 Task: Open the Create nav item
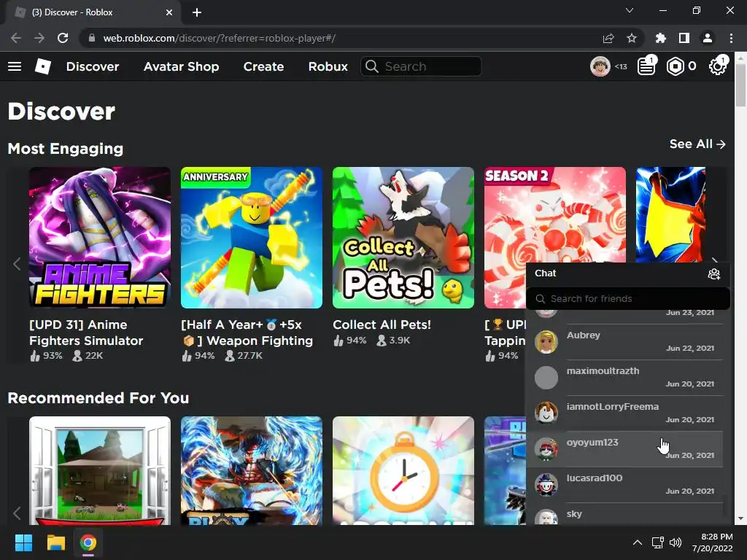263,66
